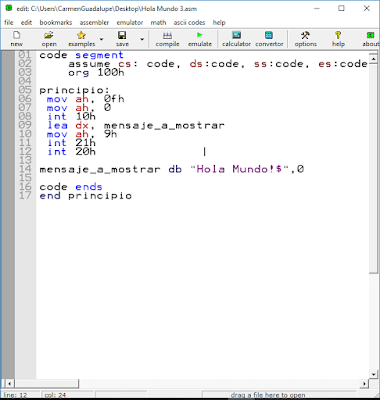
Task: Open the bookmarks menu
Action: tap(56, 22)
